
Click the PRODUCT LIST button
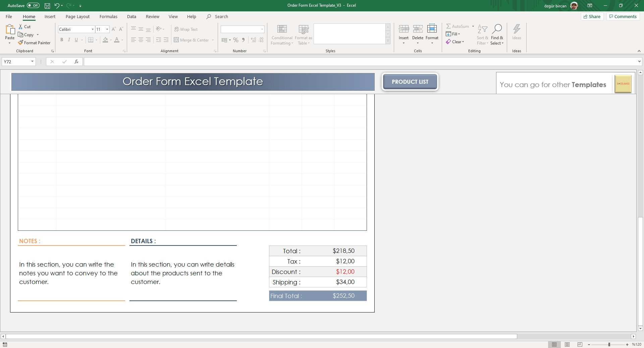(410, 81)
